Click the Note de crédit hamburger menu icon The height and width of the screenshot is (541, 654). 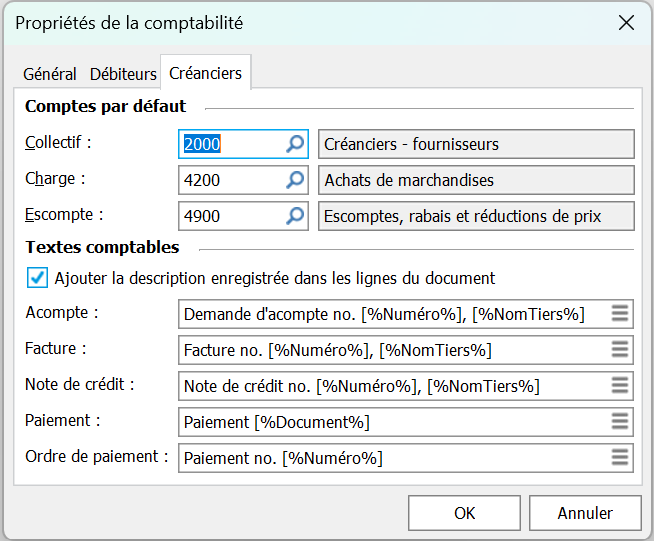(620, 386)
